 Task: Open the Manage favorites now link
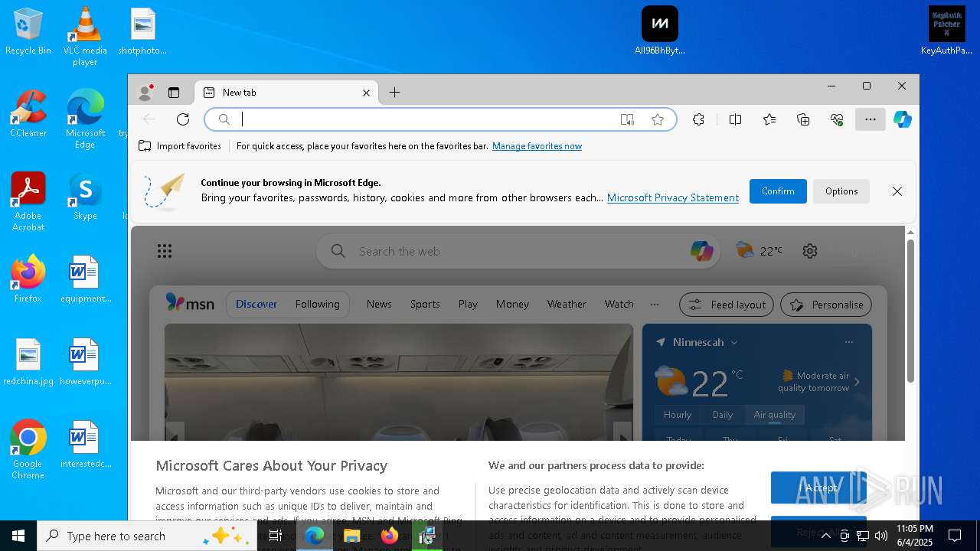pos(537,146)
